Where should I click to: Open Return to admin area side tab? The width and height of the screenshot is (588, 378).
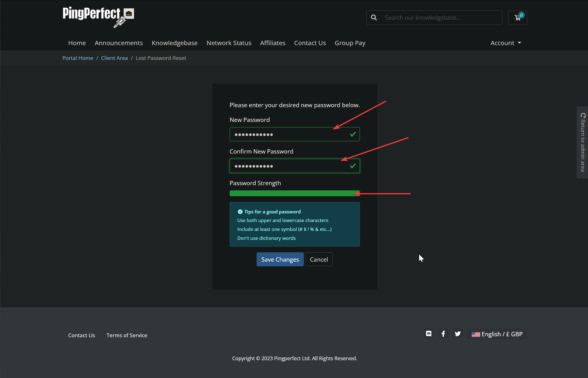pos(582,142)
